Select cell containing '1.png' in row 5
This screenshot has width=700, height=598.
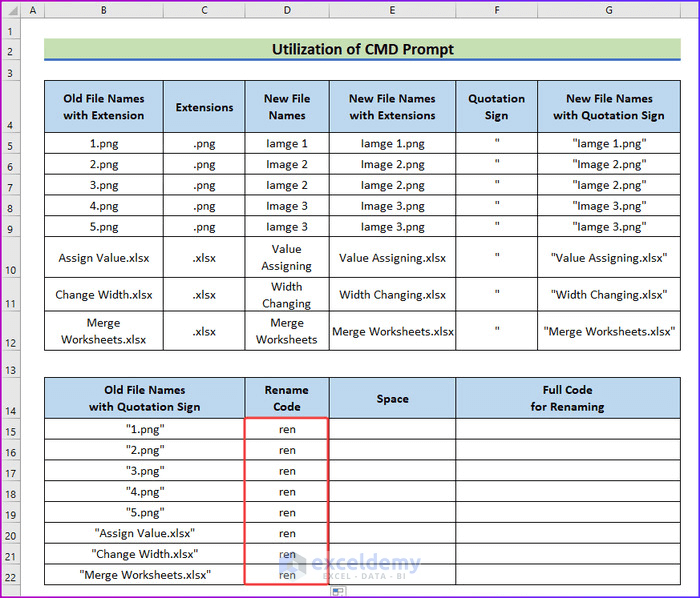click(x=104, y=144)
